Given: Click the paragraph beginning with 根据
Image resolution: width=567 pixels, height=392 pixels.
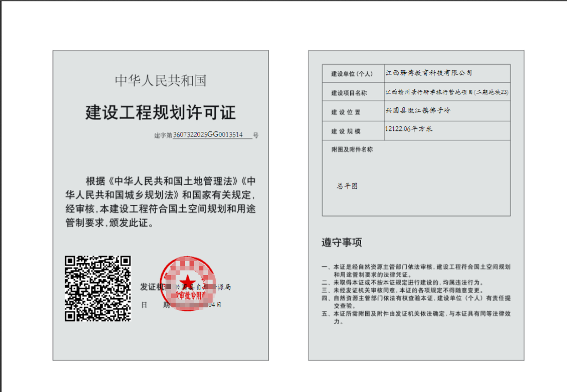Looking at the screenshot, I should (x=160, y=202).
